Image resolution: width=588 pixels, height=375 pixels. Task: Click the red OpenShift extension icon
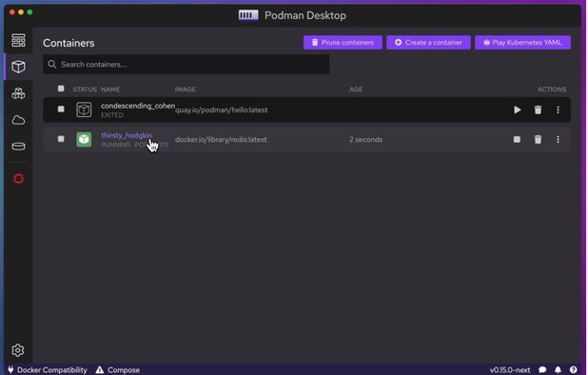click(18, 179)
